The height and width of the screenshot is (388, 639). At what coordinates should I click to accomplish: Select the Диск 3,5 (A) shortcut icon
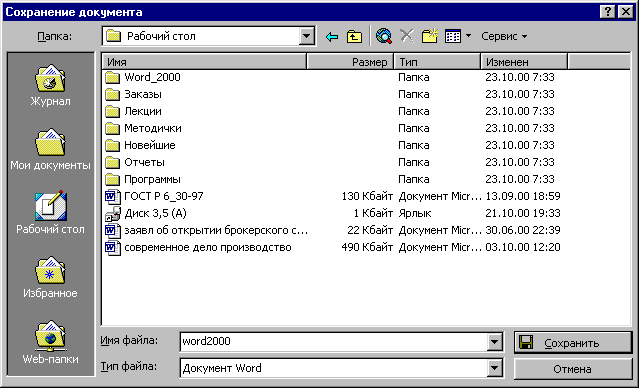point(113,214)
